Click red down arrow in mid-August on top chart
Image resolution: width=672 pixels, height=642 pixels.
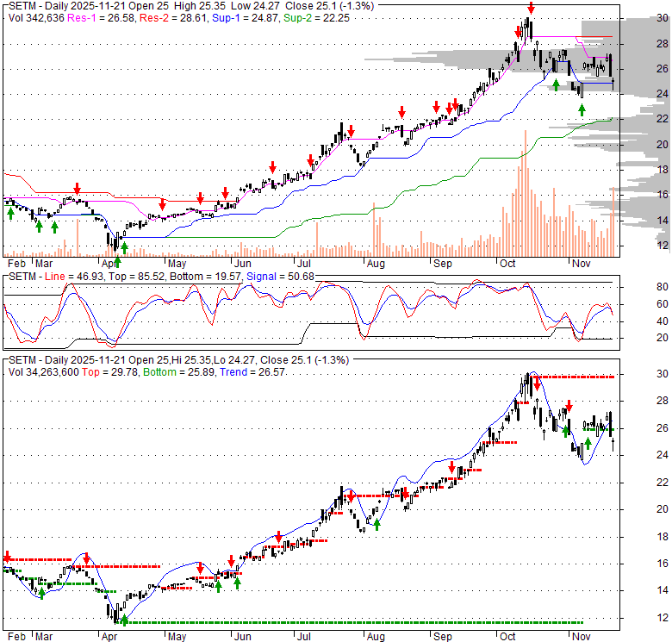click(401, 111)
